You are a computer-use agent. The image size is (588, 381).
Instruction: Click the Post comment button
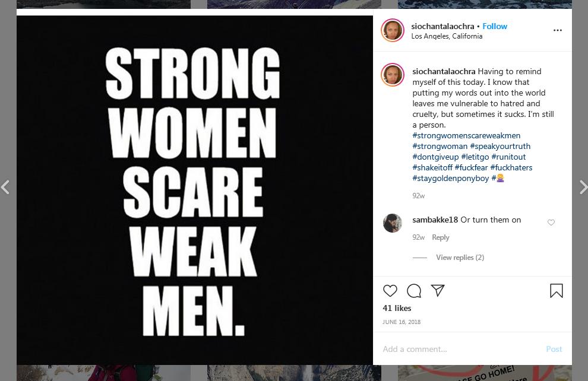click(554, 349)
